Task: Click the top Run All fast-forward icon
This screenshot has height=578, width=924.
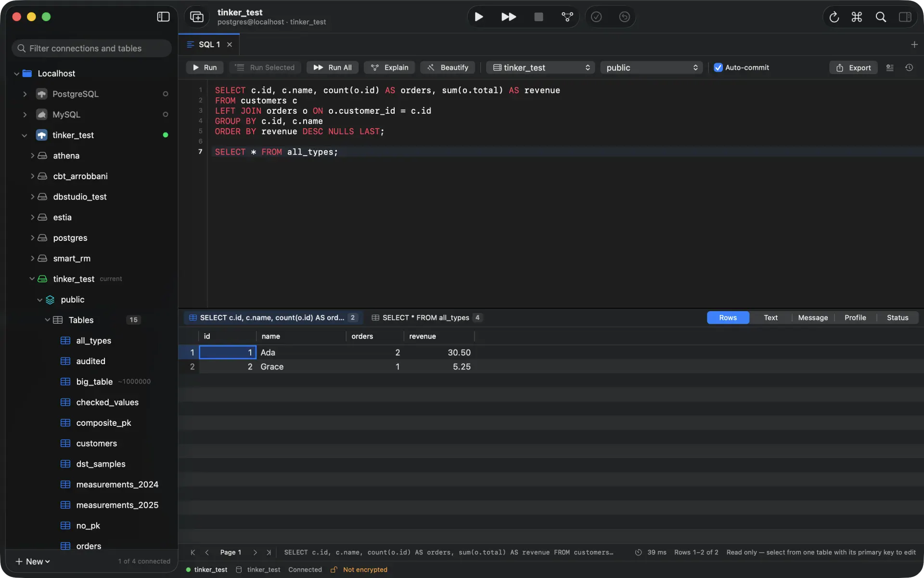Action: click(x=509, y=17)
